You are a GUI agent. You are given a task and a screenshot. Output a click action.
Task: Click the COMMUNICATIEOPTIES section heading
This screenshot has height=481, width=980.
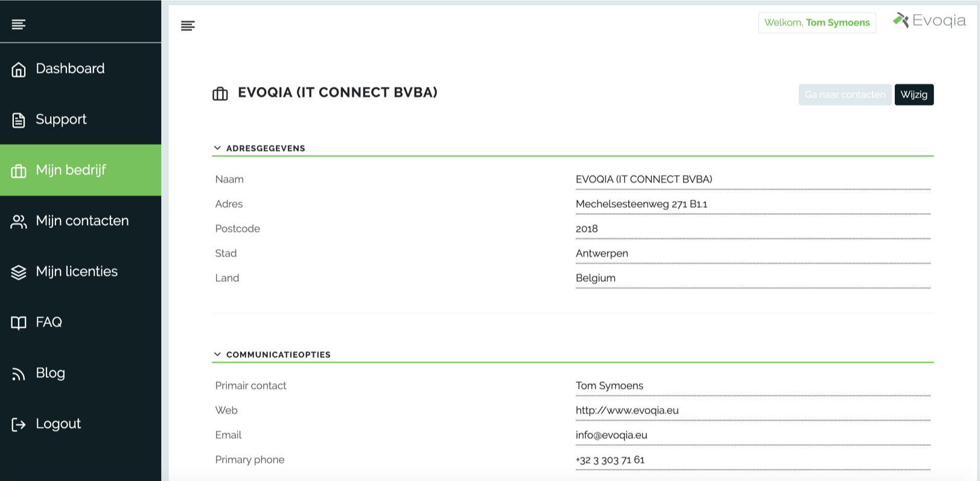coord(278,355)
